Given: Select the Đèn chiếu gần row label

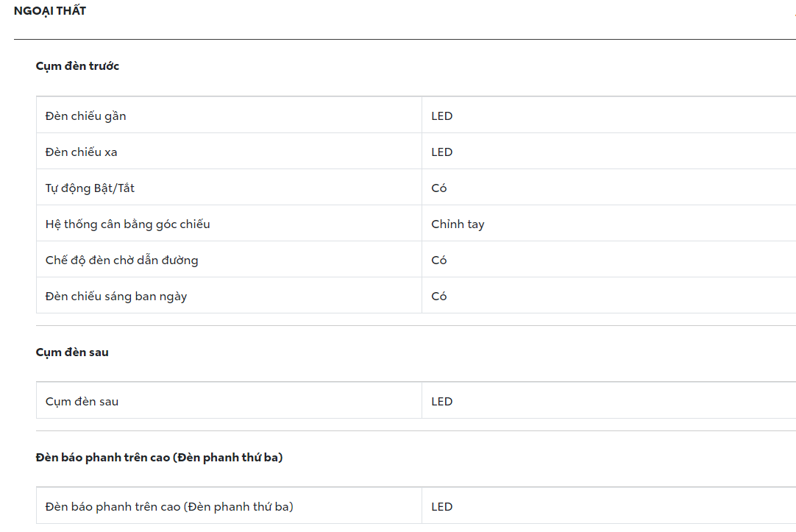Looking at the screenshot, I should tap(85, 116).
